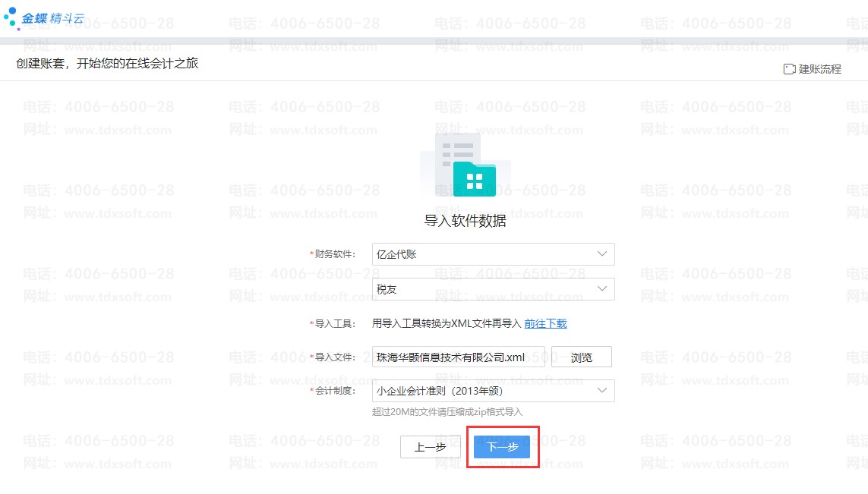Click the 用导入工具转换为XML文件再导入 instruction text
868x494 pixels.
[446, 323]
